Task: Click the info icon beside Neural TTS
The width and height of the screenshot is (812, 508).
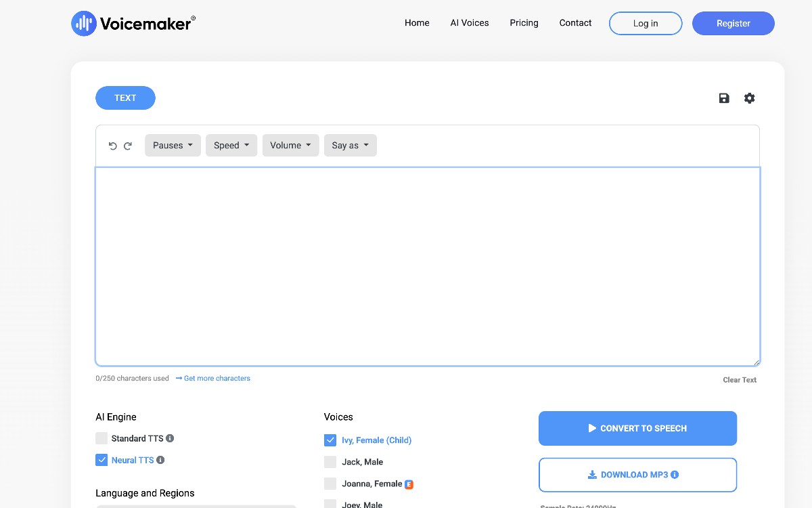Action: click(x=160, y=460)
